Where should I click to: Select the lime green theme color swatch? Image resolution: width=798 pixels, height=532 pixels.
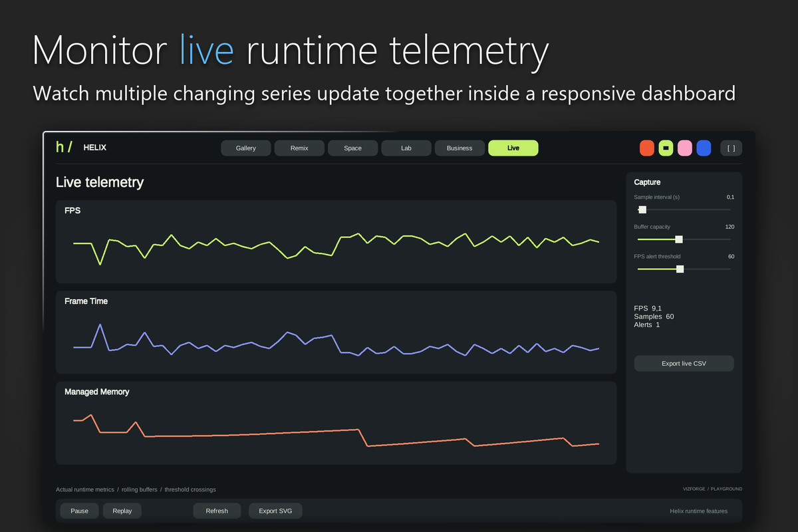666,148
